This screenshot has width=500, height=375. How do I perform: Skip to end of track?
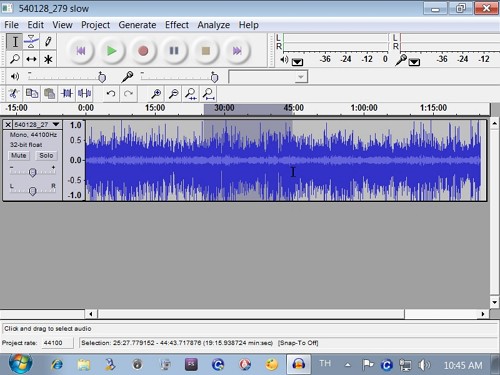237,51
